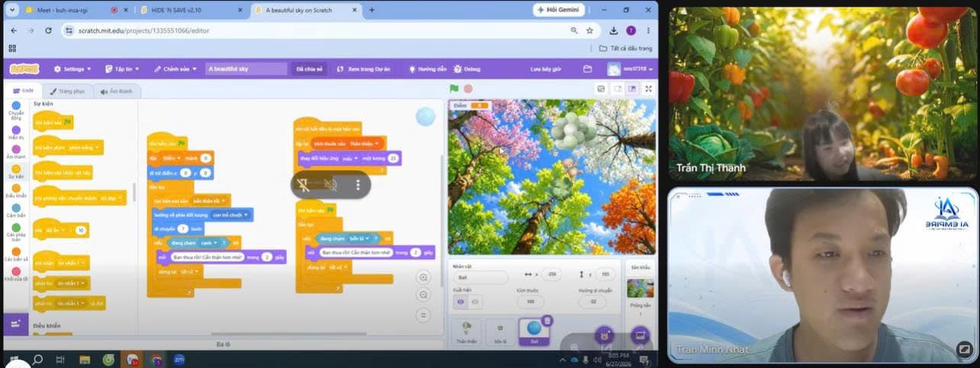
Task: Zoom in on the code workspace
Action: pyautogui.click(x=424, y=278)
